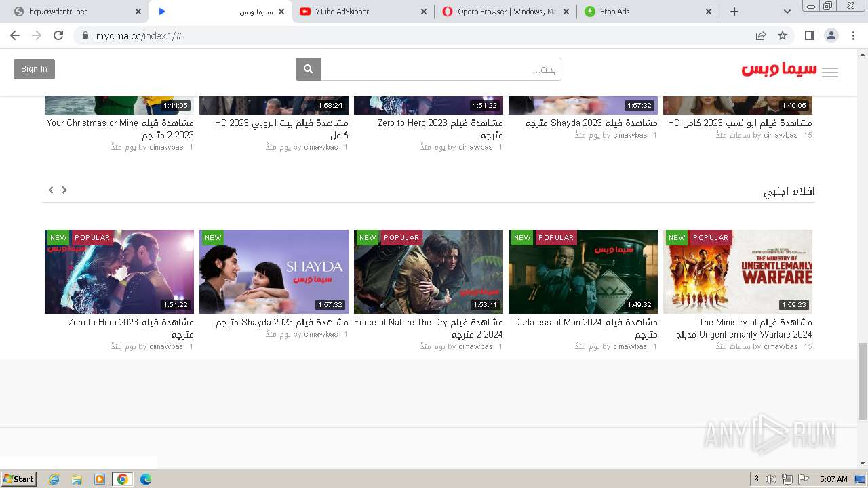
Task: Click the cimawbas site logo
Action: (x=779, y=70)
